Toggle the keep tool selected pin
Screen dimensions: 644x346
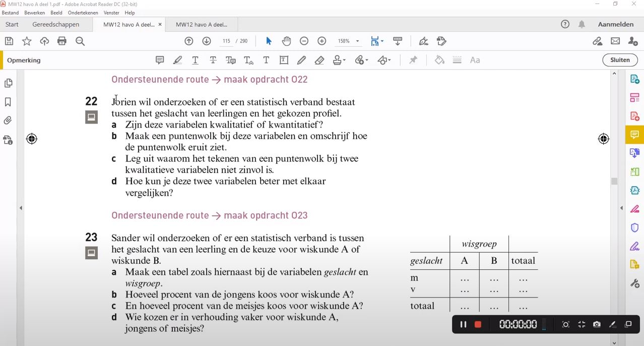(x=413, y=60)
